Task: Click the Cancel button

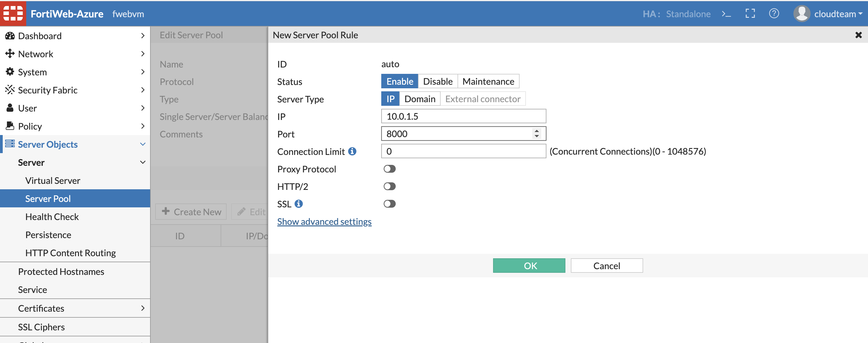Action: tap(606, 266)
